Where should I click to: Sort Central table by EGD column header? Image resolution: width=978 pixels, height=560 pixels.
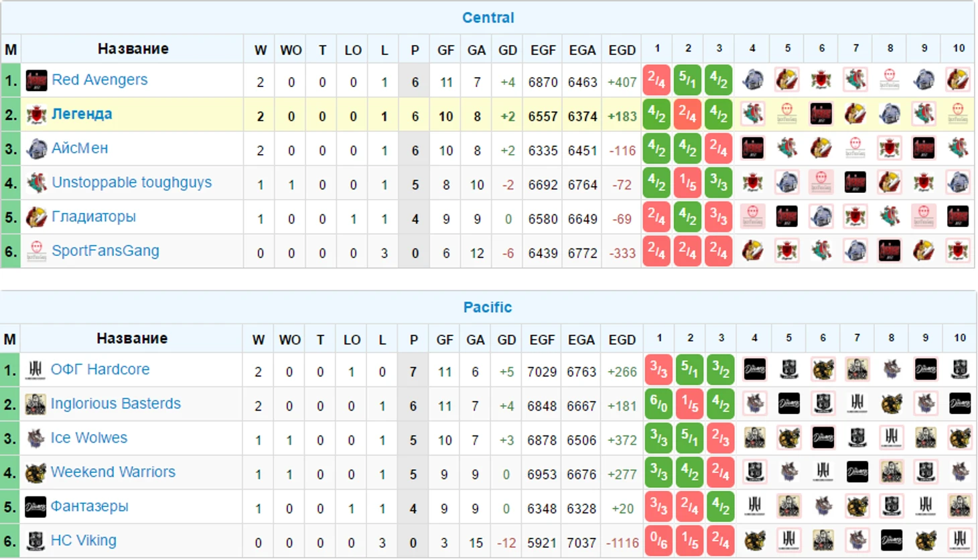click(622, 50)
